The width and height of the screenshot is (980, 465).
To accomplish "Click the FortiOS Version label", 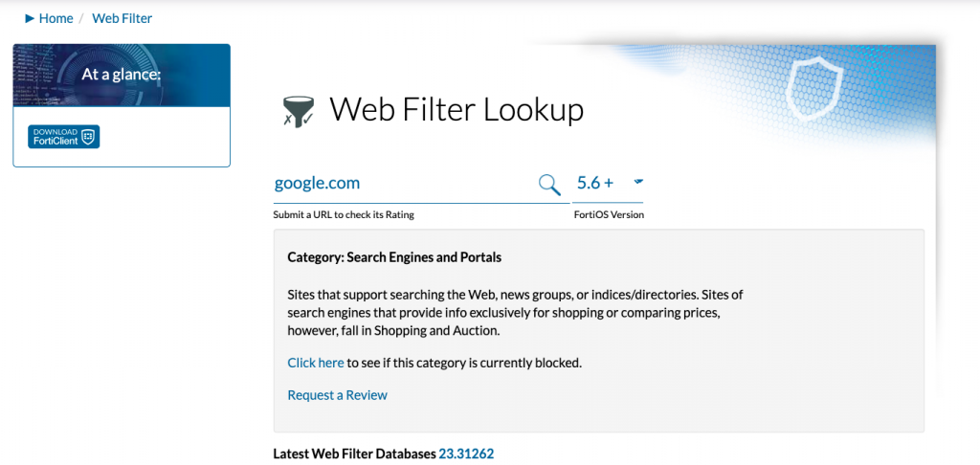I will point(609,215).
